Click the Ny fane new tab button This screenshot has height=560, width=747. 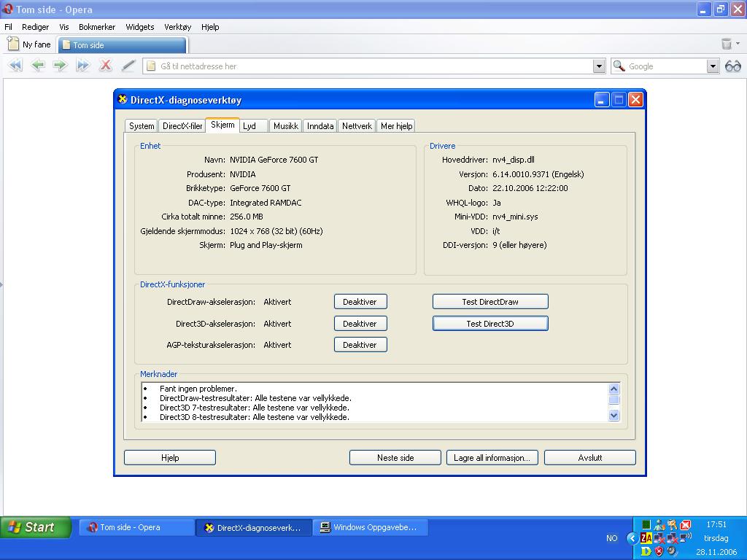[29, 44]
